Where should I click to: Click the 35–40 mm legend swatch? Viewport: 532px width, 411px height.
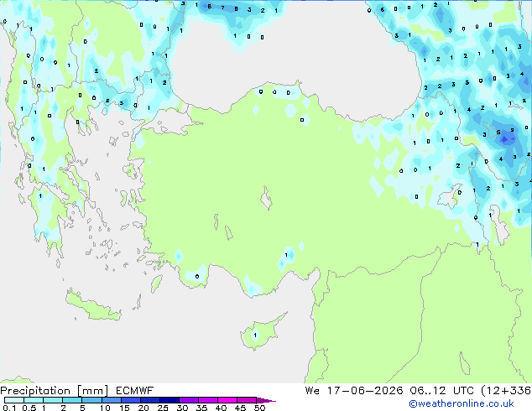click(208, 400)
